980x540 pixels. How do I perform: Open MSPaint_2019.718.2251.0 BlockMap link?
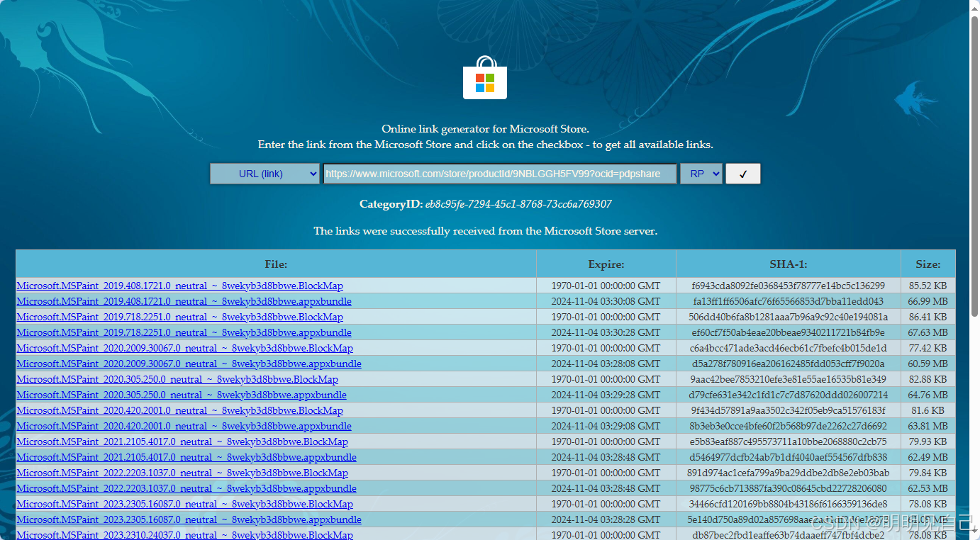[x=180, y=317]
